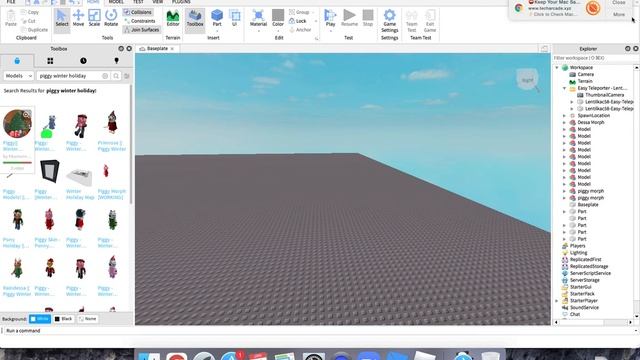Image resolution: width=640 pixels, height=360 pixels.
Task: Open Game Settings
Action: [x=389, y=20]
